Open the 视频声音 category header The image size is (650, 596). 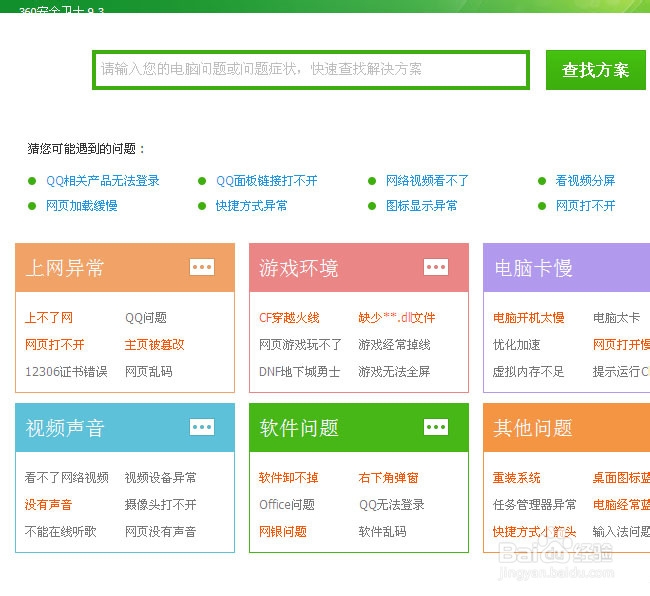[125, 428]
